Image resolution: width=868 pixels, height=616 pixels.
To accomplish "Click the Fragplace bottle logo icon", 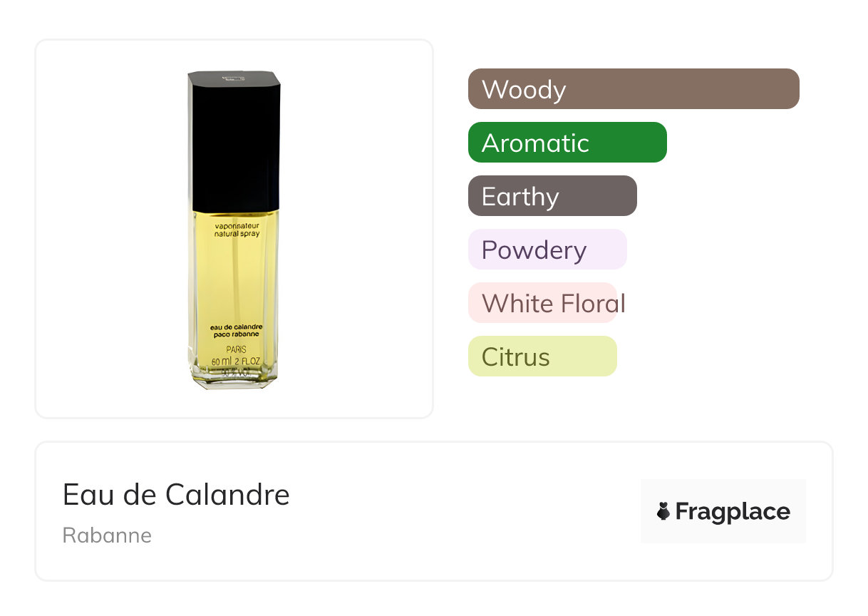I will (x=664, y=511).
